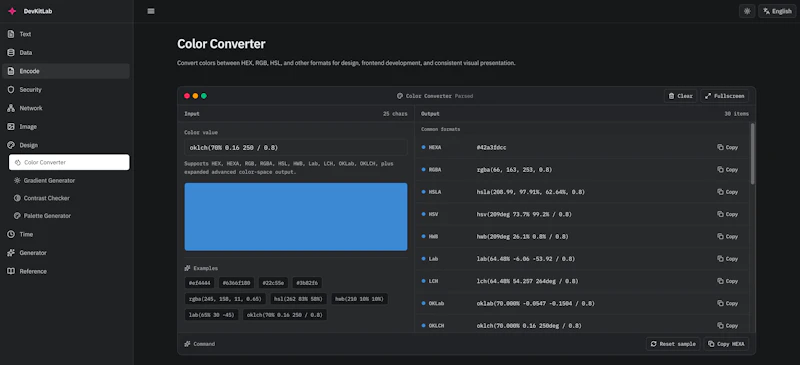Image resolution: width=800 pixels, height=365 pixels.
Task: Select the #22c55e example chip
Action: coord(273,283)
